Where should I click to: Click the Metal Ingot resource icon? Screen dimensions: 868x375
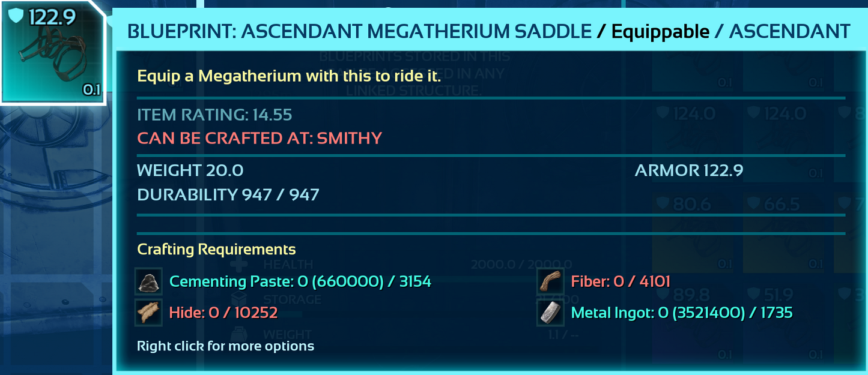click(550, 313)
